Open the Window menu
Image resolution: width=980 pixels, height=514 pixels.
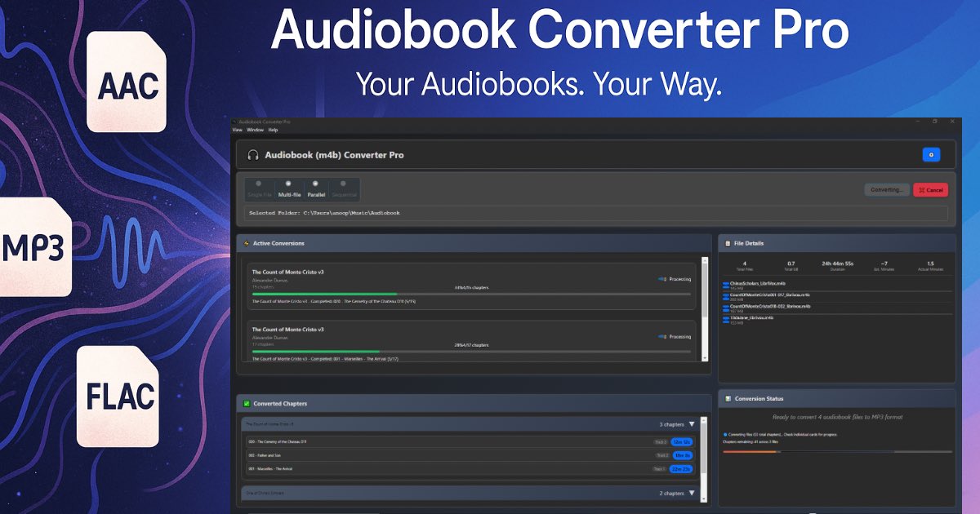[x=255, y=130]
